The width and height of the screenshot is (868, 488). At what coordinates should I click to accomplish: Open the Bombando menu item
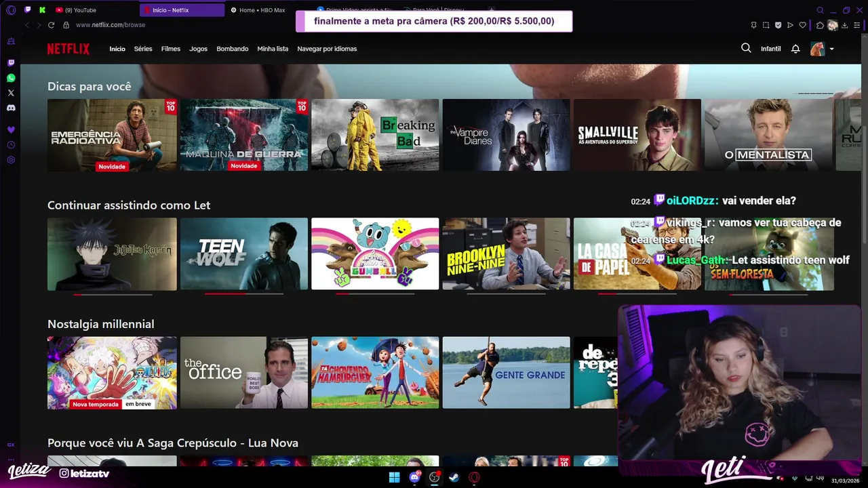click(233, 49)
